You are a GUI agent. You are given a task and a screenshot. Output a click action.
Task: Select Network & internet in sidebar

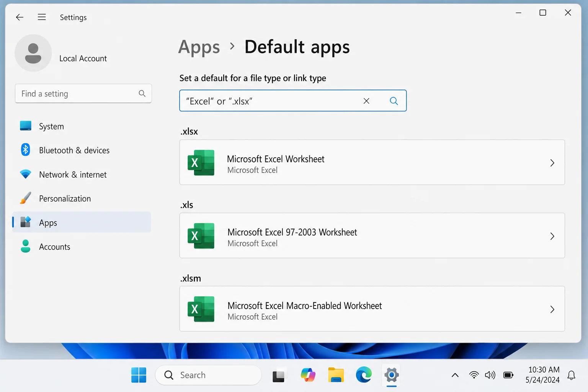click(82, 174)
